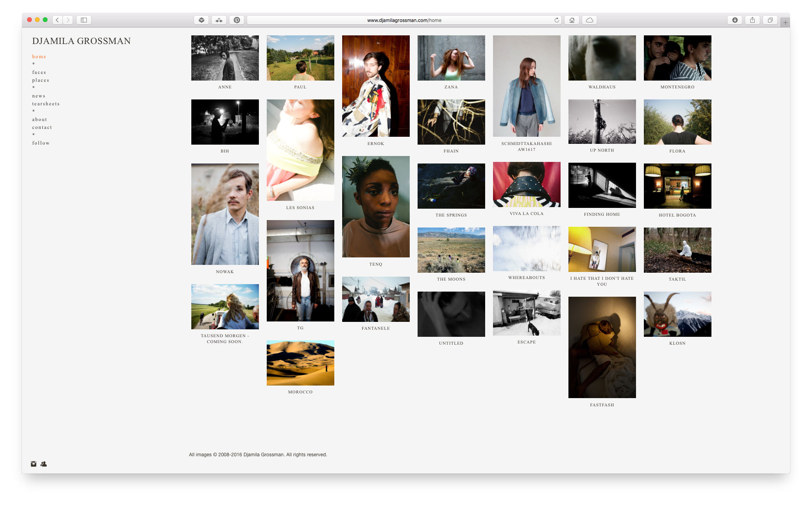Go forward with Safari's forward arrow
This screenshot has height=505, width=812.
pos(68,20)
